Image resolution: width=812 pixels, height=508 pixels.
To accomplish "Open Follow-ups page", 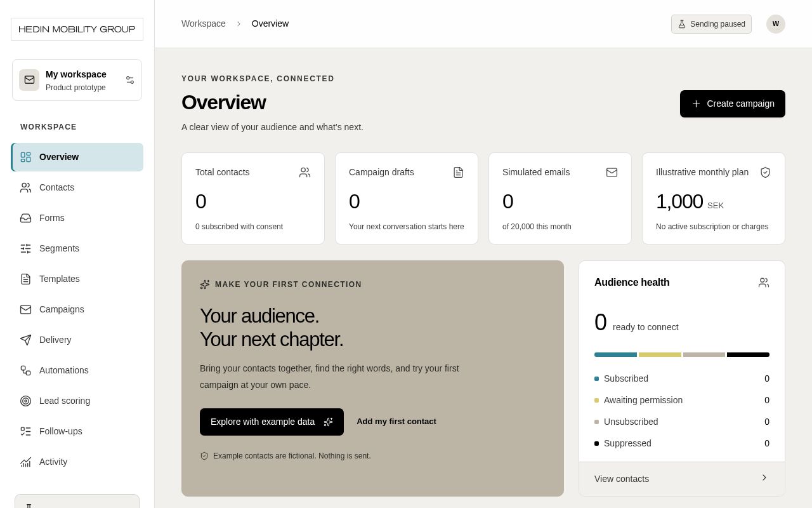I will [77, 431].
